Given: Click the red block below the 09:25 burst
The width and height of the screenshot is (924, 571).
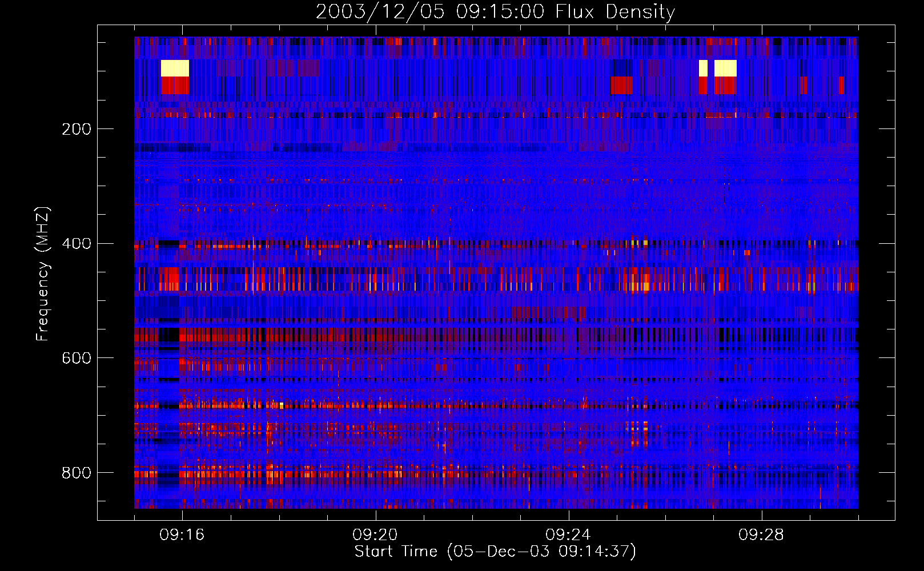Looking at the screenshot, I should 622,85.
